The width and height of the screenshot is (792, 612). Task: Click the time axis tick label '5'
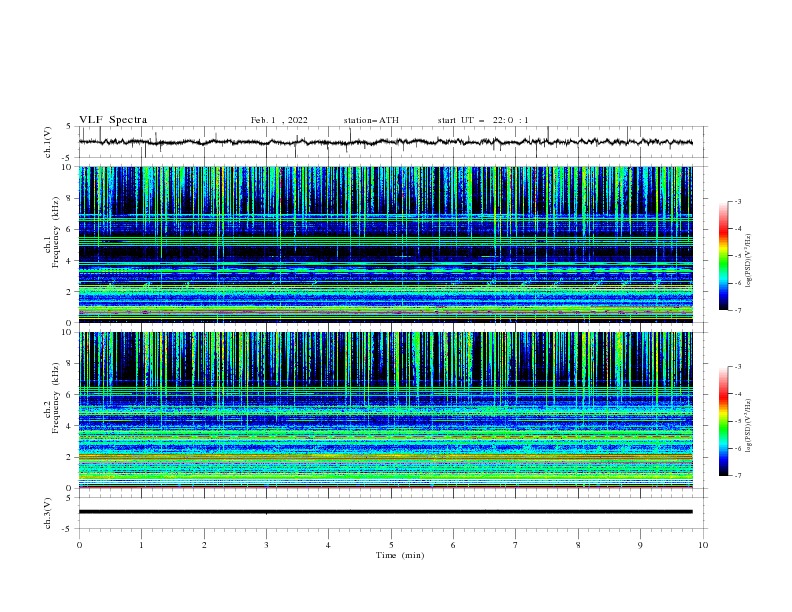[x=391, y=545]
